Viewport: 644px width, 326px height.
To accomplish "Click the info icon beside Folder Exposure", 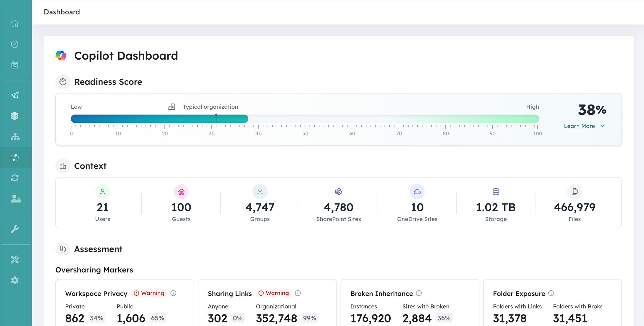I will (x=551, y=293).
